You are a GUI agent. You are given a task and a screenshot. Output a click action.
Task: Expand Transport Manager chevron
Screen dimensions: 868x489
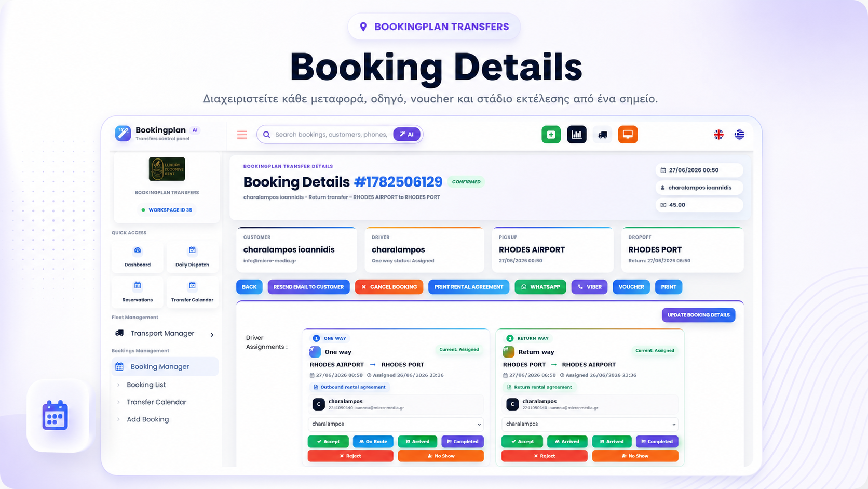212,335
